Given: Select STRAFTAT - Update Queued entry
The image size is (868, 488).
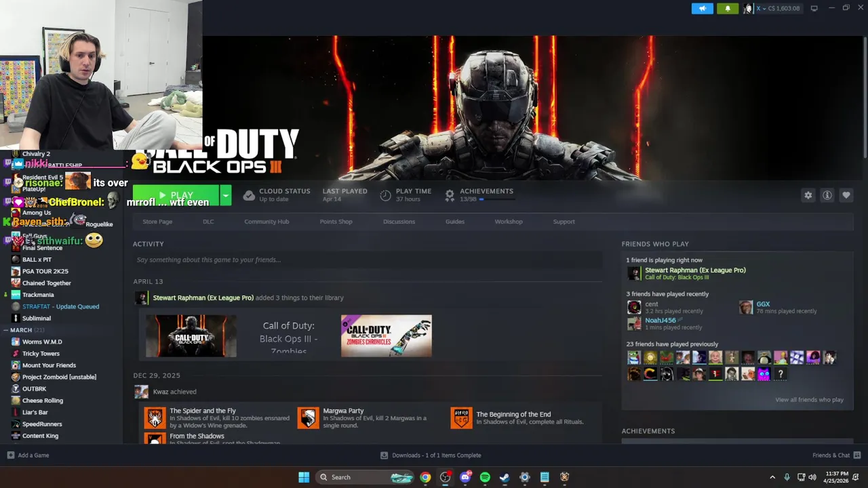Looking at the screenshot, I should 60,306.
